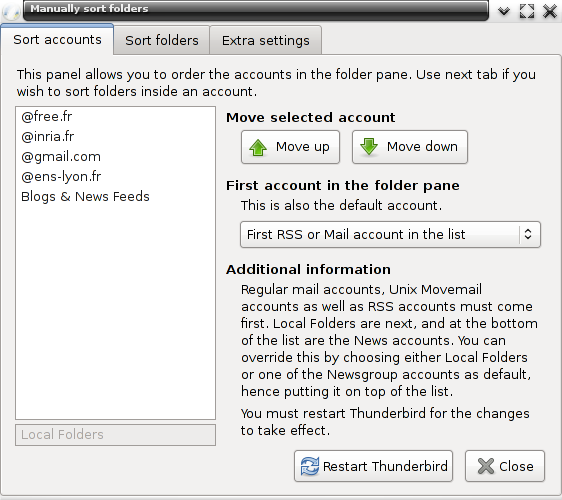Open the first account dropdown
The image size is (562, 500).
coord(390,234)
